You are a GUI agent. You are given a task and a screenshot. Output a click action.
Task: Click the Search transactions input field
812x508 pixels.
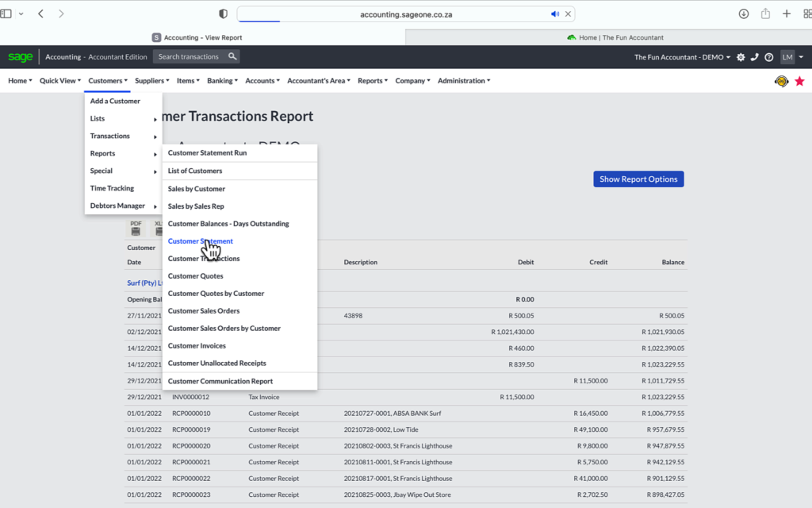point(190,56)
